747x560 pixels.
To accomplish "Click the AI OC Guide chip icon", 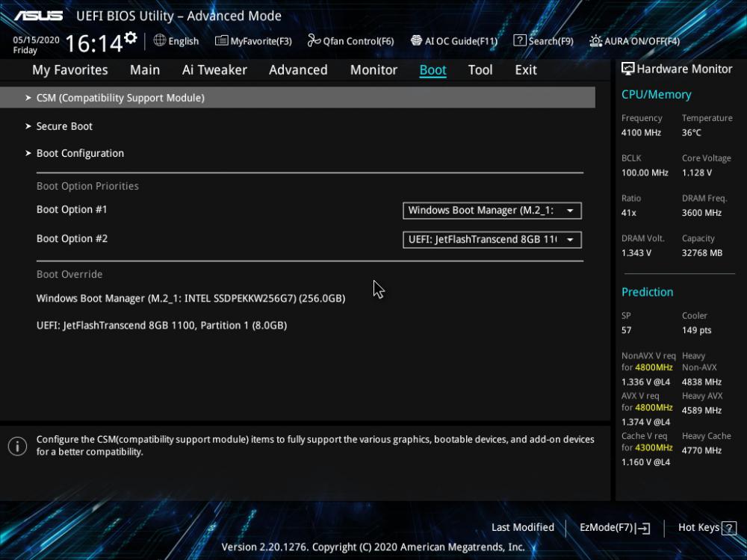I will 416,40.
